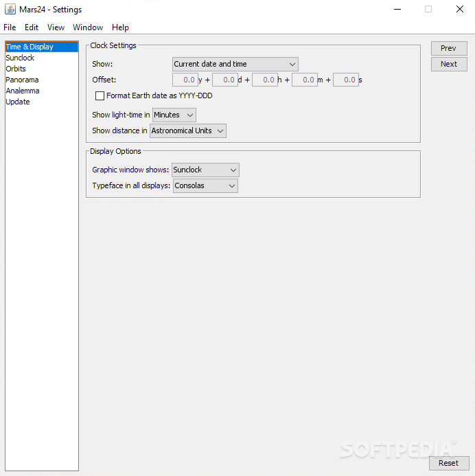
Task: Open the Window menu
Action: coord(88,27)
